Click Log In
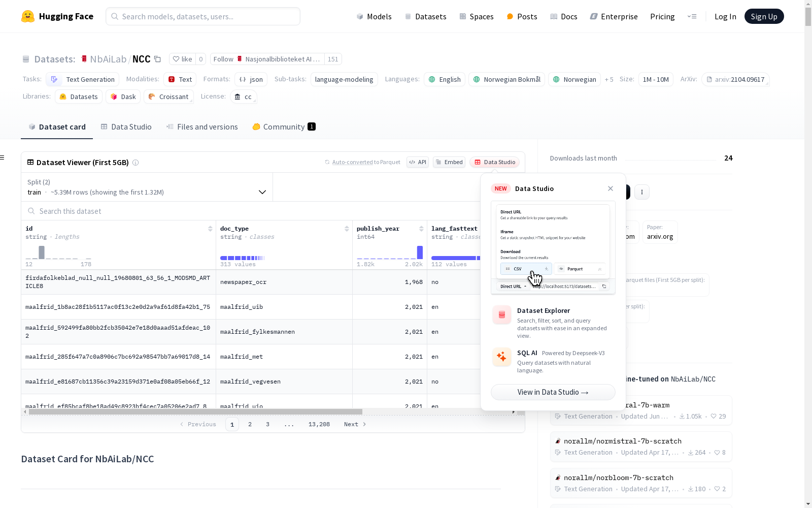Viewport: 812px width, 508px height. [725, 16]
